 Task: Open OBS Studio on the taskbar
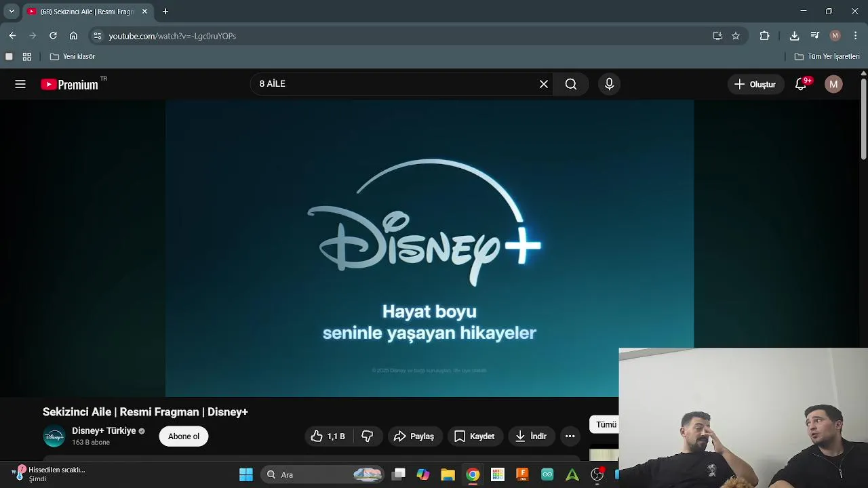tap(597, 474)
